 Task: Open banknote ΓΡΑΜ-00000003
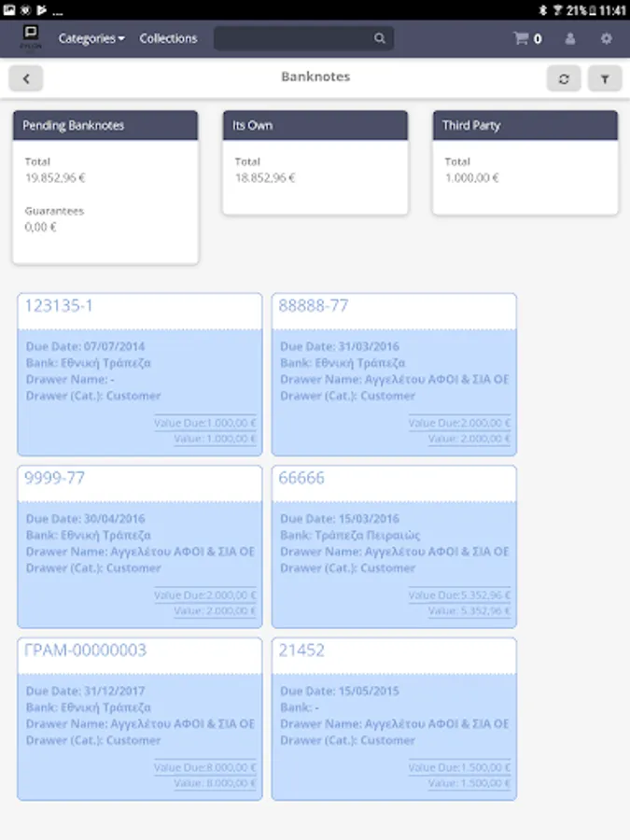tap(140, 720)
